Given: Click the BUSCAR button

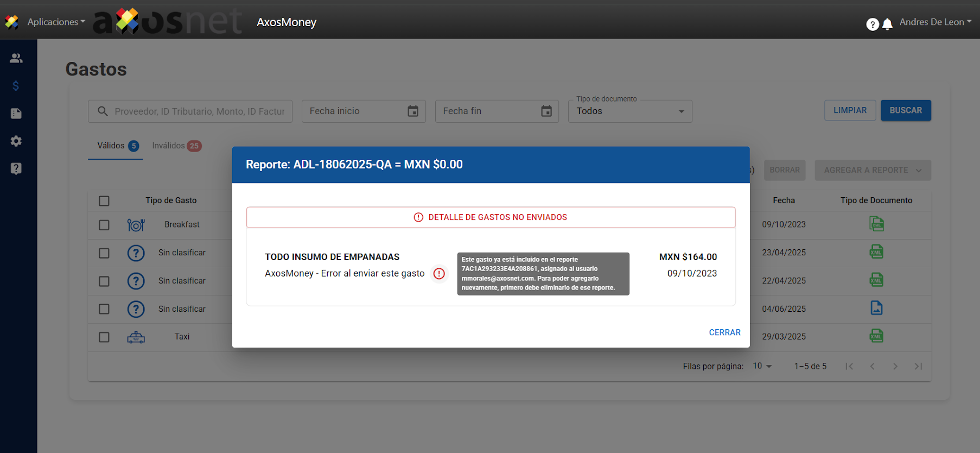Looking at the screenshot, I should [905, 110].
